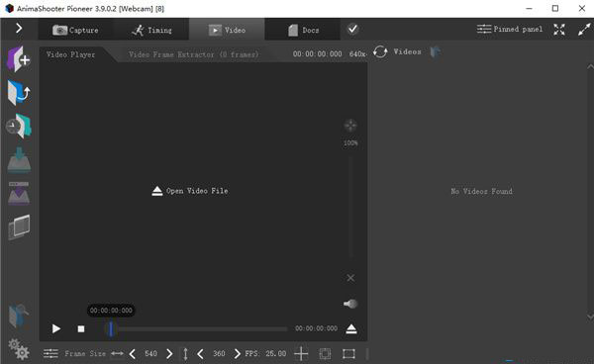
Task: Click the pan/move icon above 100%
Action: [x=350, y=126]
